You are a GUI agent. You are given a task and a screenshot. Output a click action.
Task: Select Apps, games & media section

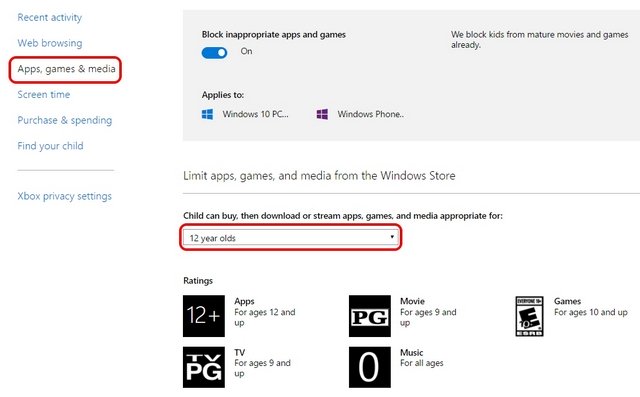tap(66, 69)
